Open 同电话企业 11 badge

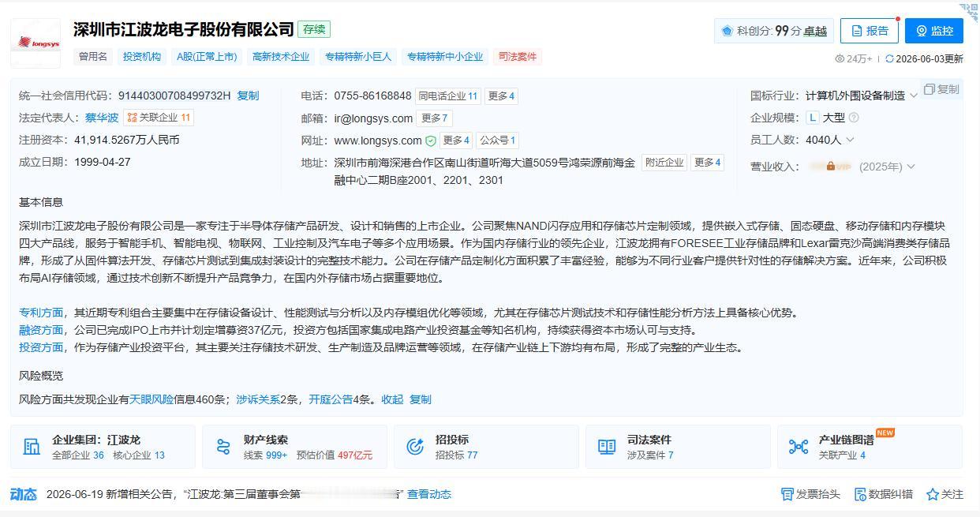click(447, 96)
